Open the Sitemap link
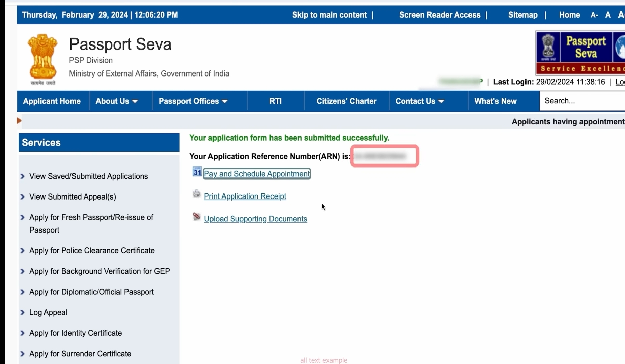This screenshot has width=625, height=364. (523, 15)
